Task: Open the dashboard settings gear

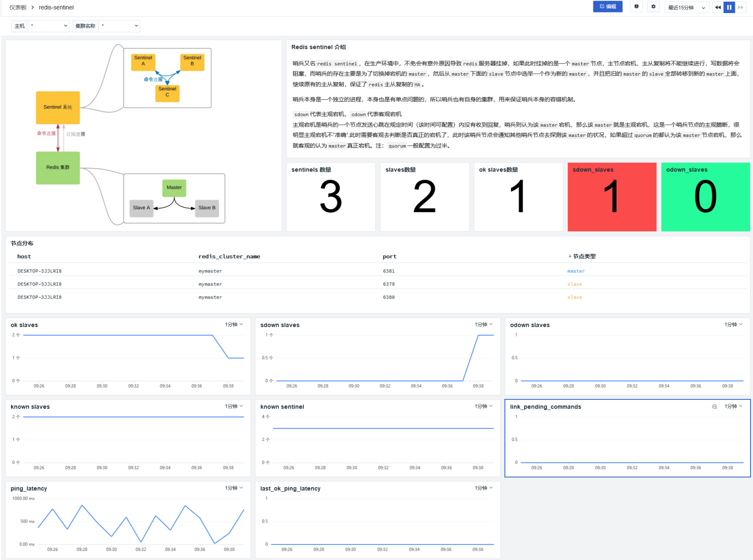Action: click(x=653, y=7)
